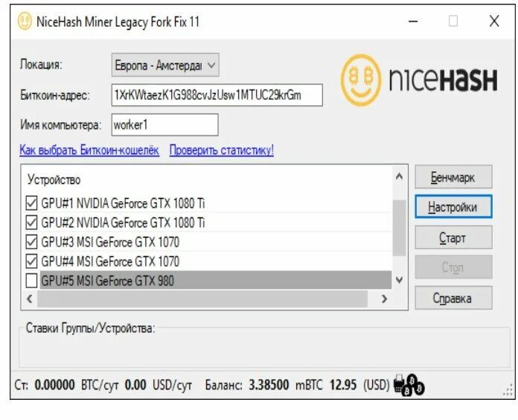
Task: Enable the GPU#5 MSI GeForce GTX 980 checkbox
Action: tap(31, 281)
